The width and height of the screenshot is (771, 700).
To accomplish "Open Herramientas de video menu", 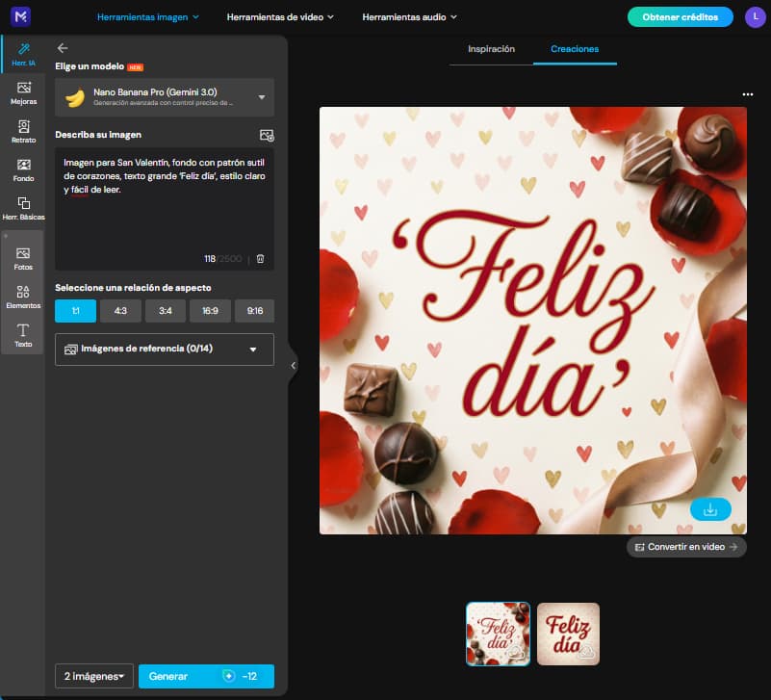I will coord(280,17).
